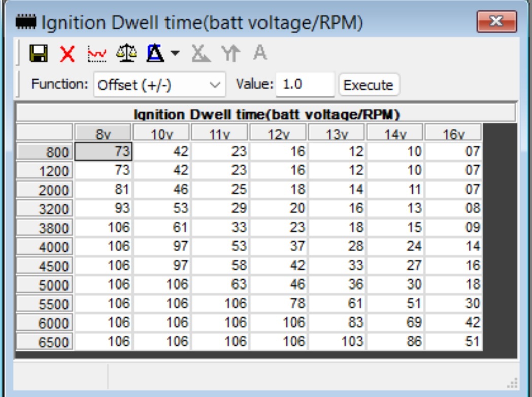
Task: Click the red X cancel icon
Action: (67, 53)
